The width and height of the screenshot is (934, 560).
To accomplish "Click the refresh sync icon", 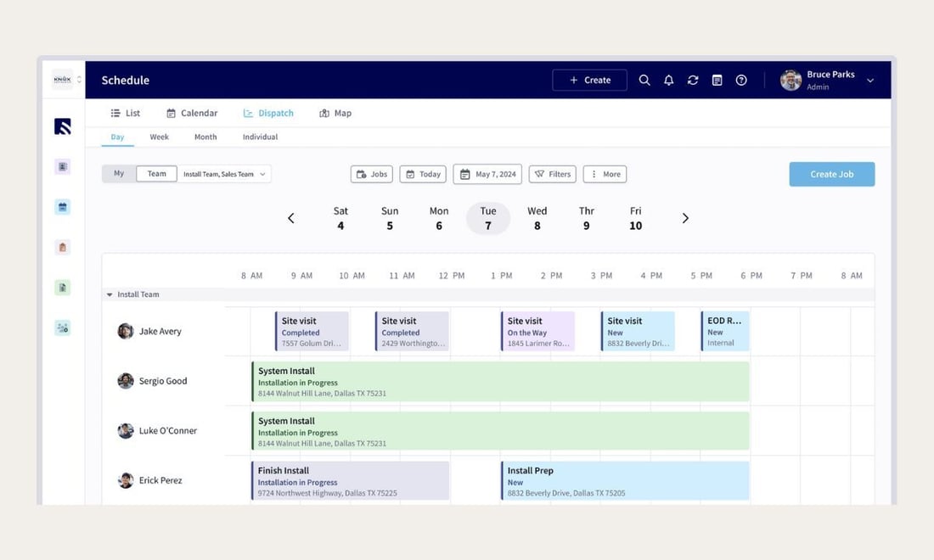I will point(693,80).
